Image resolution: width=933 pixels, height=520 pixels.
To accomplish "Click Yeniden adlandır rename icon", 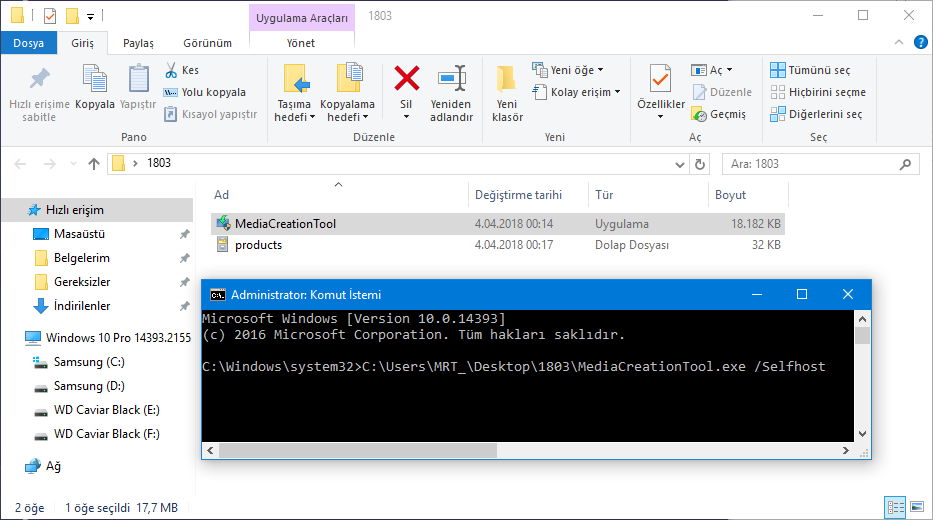I will [x=451, y=79].
